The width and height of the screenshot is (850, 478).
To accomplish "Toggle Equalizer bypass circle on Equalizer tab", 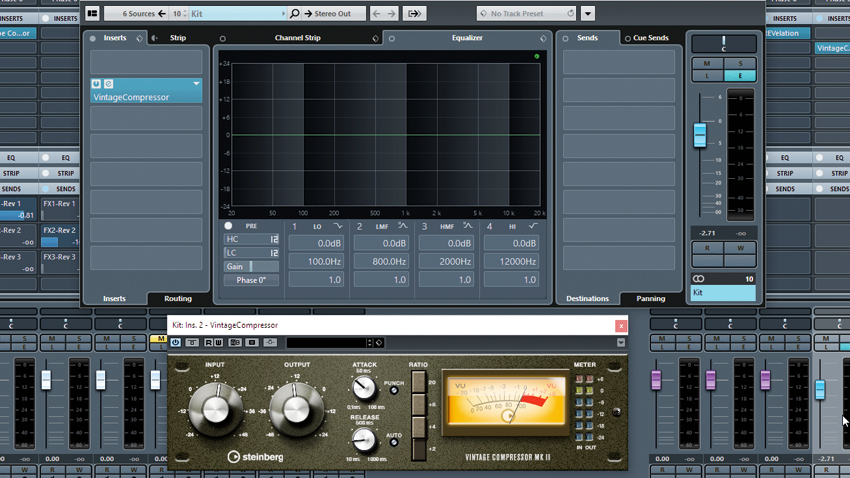I will tap(392, 38).
